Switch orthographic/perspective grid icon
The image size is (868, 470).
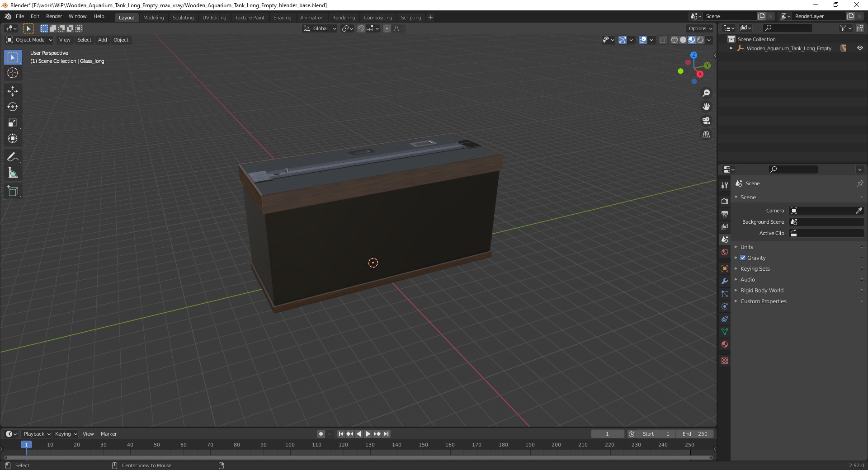(x=706, y=135)
